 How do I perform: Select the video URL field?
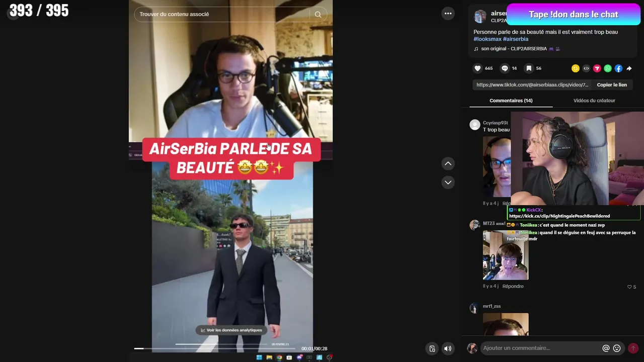click(532, 85)
